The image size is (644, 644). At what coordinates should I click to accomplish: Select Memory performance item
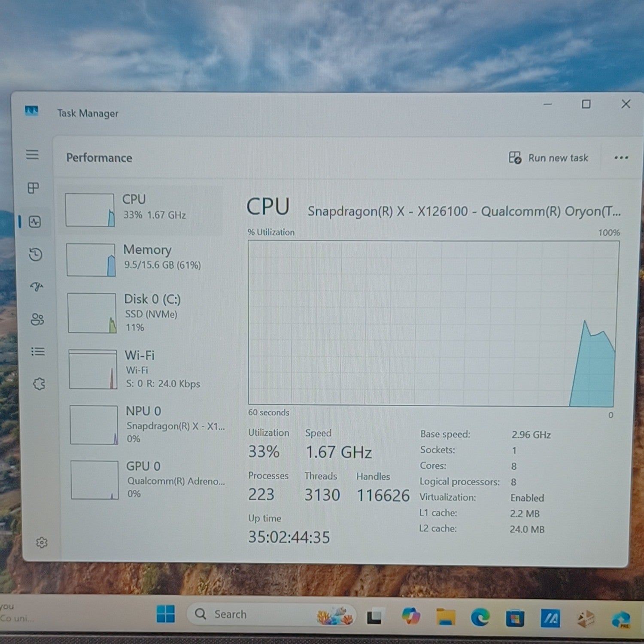point(143,260)
